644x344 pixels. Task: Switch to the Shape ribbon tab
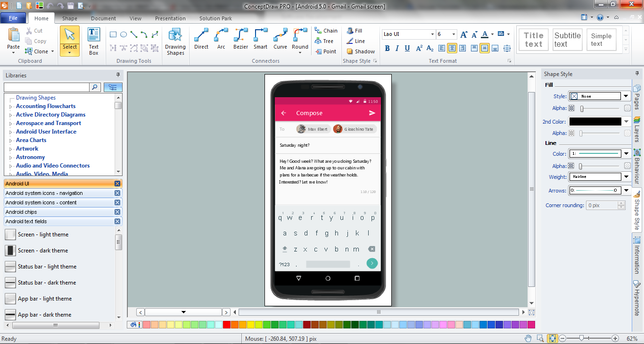click(x=70, y=18)
